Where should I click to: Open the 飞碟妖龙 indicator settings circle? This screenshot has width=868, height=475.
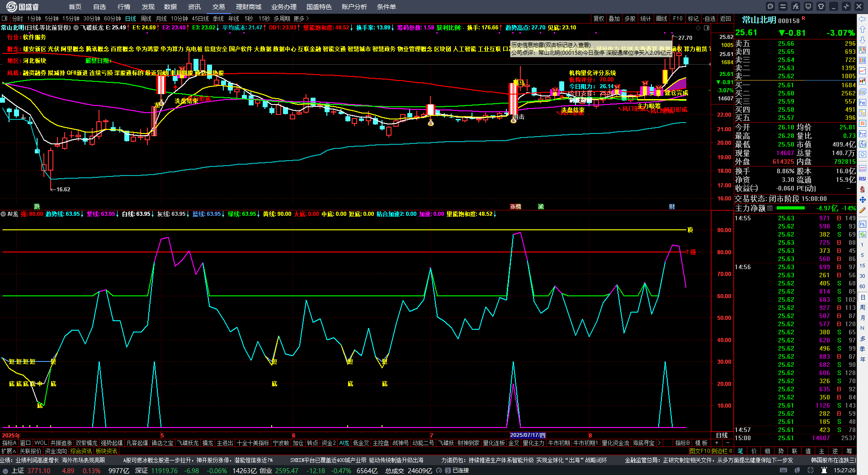click(76, 28)
